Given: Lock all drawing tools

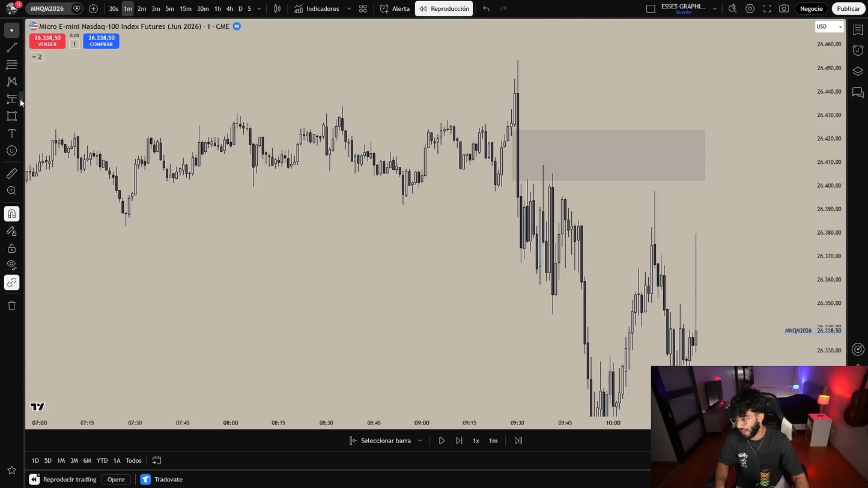Looking at the screenshot, I should (x=11, y=249).
